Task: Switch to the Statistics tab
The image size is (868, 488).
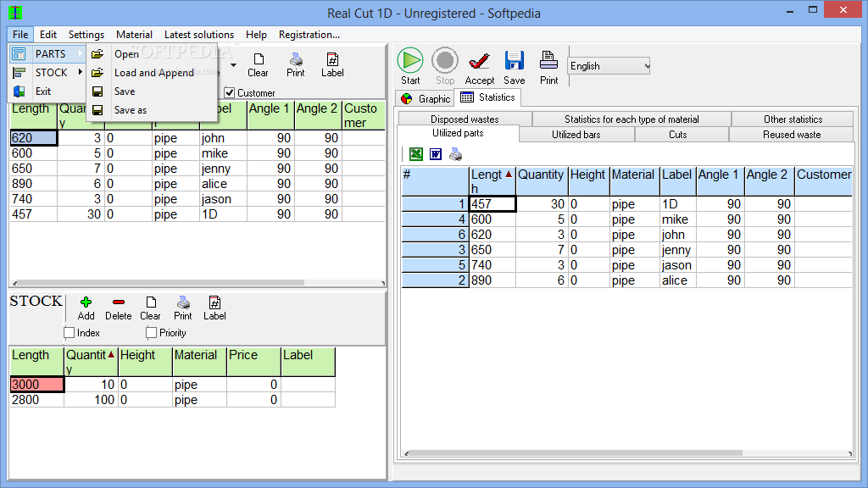Action: (x=487, y=97)
